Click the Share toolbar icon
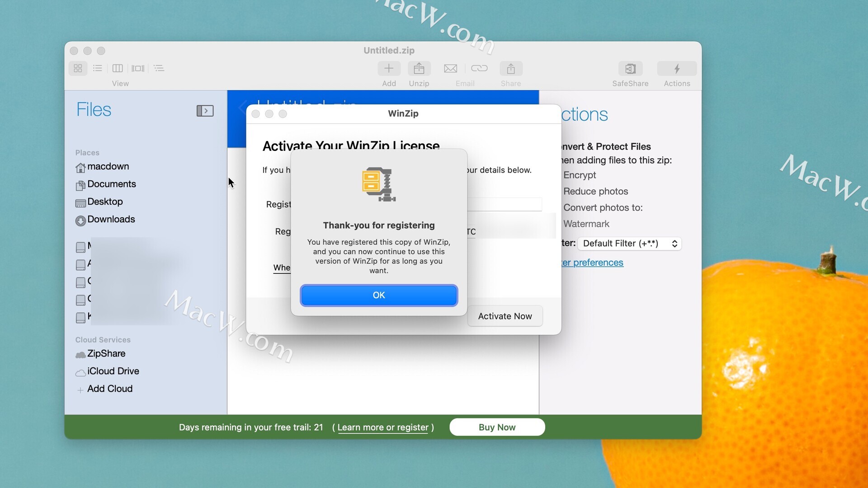This screenshot has height=488, width=868. (511, 69)
